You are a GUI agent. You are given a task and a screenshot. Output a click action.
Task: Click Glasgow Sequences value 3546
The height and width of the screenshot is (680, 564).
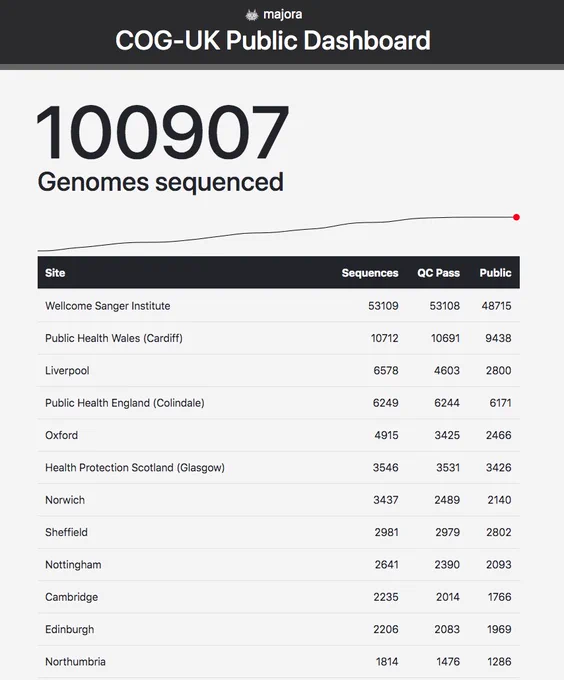pyautogui.click(x=385, y=468)
